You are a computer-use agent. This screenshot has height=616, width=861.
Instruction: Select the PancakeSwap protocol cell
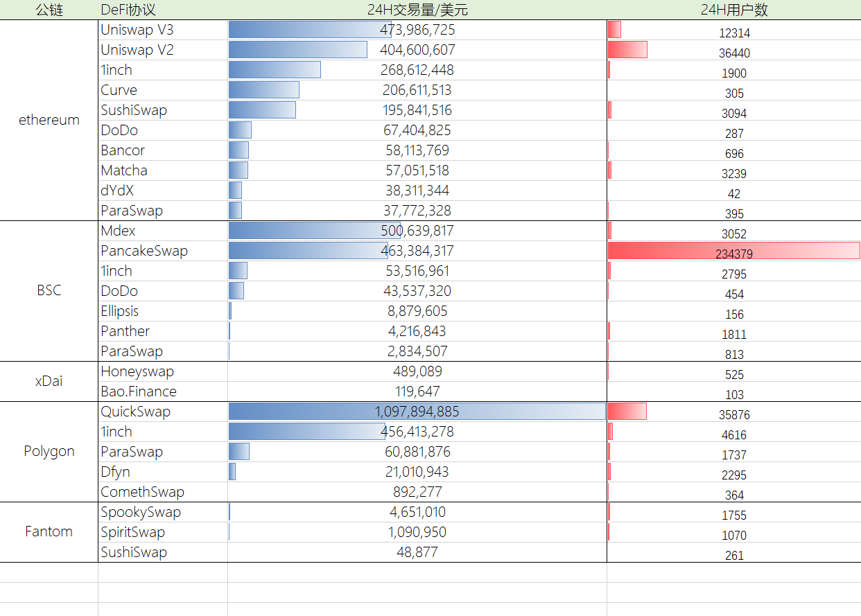163,251
